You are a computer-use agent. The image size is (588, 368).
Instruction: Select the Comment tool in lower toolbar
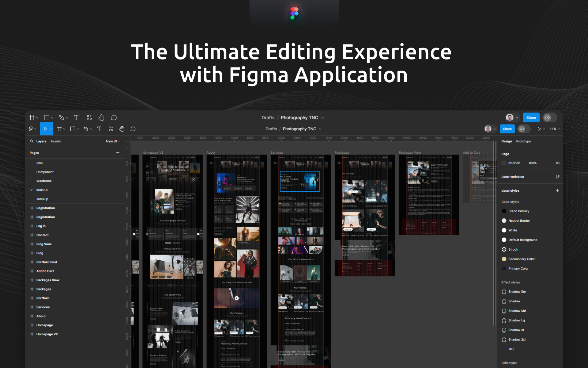click(x=133, y=129)
